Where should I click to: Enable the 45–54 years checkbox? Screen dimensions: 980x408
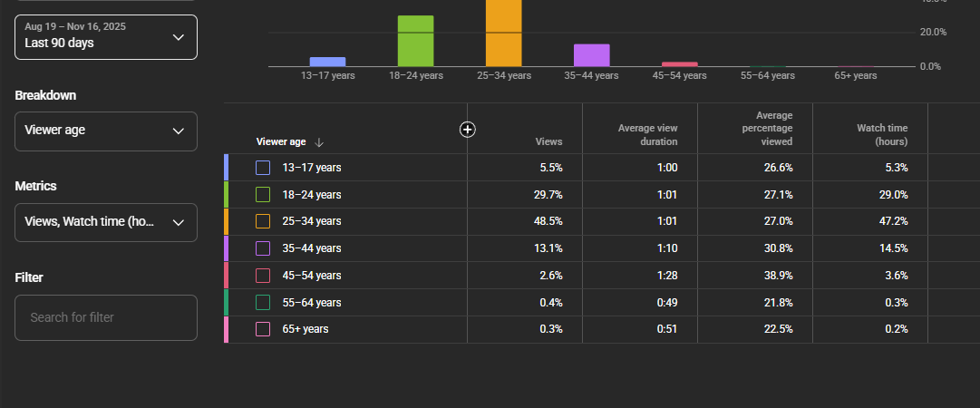pyautogui.click(x=263, y=276)
